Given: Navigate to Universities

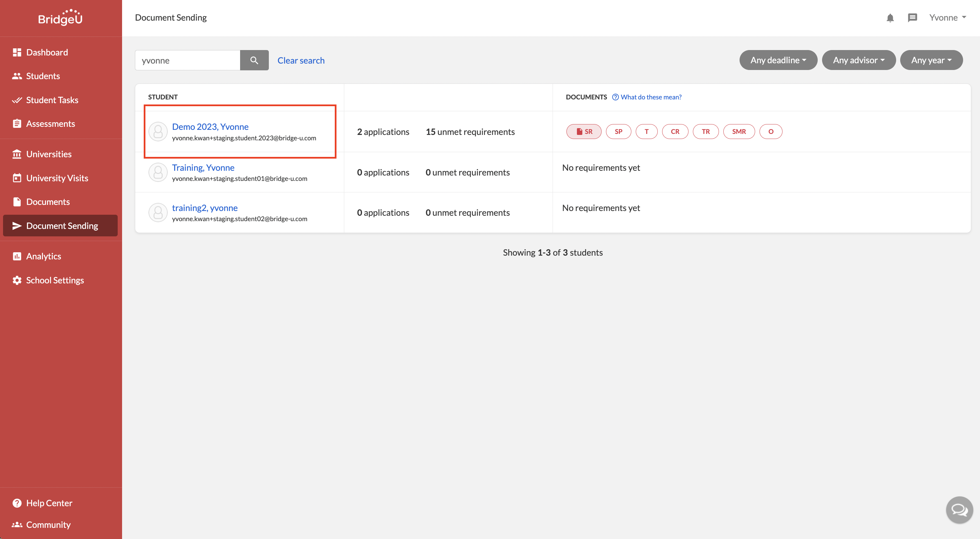Looking at the screenshot, I should click(x=49, y=154).
